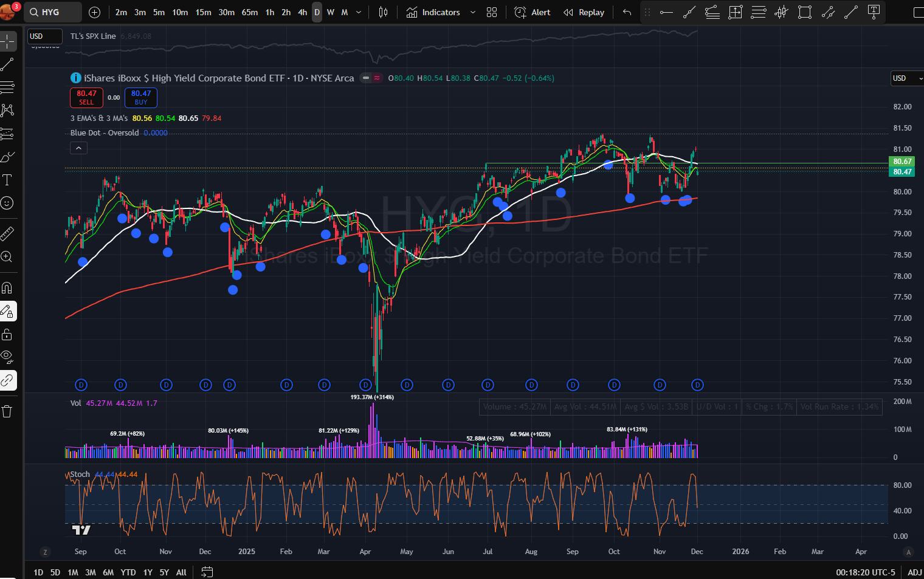
Task: Select the Blue Dot - Oversold indicator legend
Action: point(105,133)
